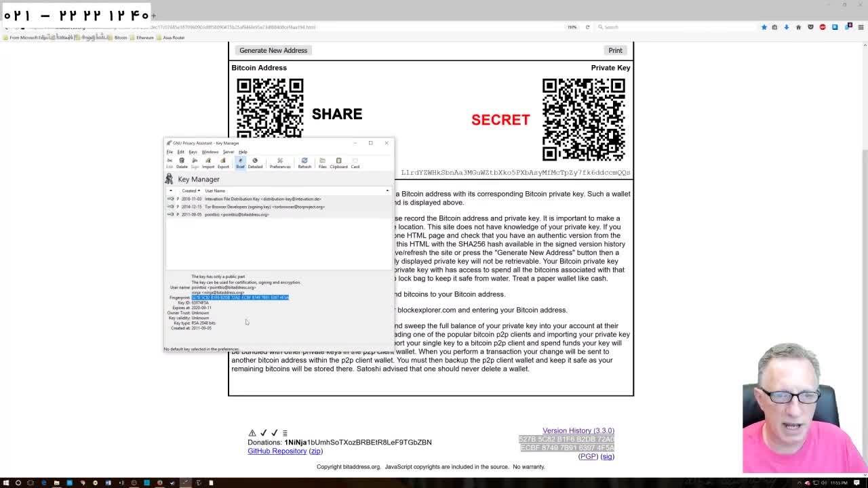This screenshot has height=488, width=868.
Task: Expand the arrow at right of key list header
Action: (387, 190)
